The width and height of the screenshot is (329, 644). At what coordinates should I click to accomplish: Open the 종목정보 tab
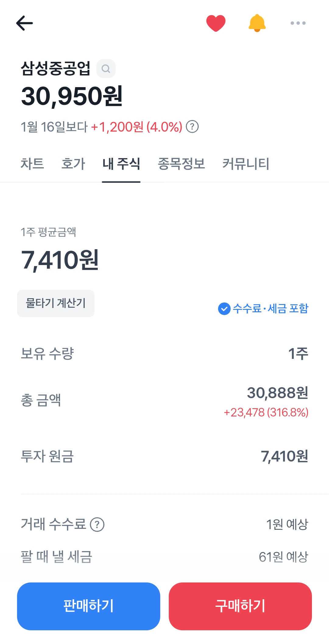pos(181,164)
